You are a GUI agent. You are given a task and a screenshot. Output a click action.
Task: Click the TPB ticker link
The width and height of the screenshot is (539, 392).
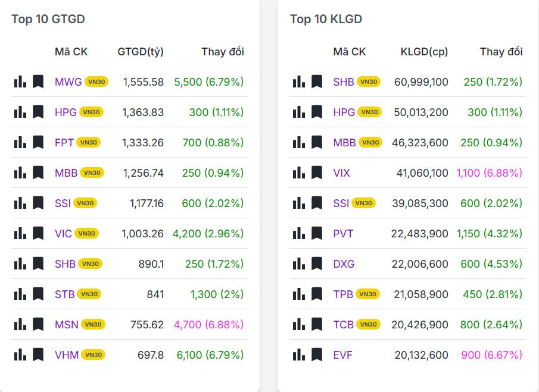(343, 294)
